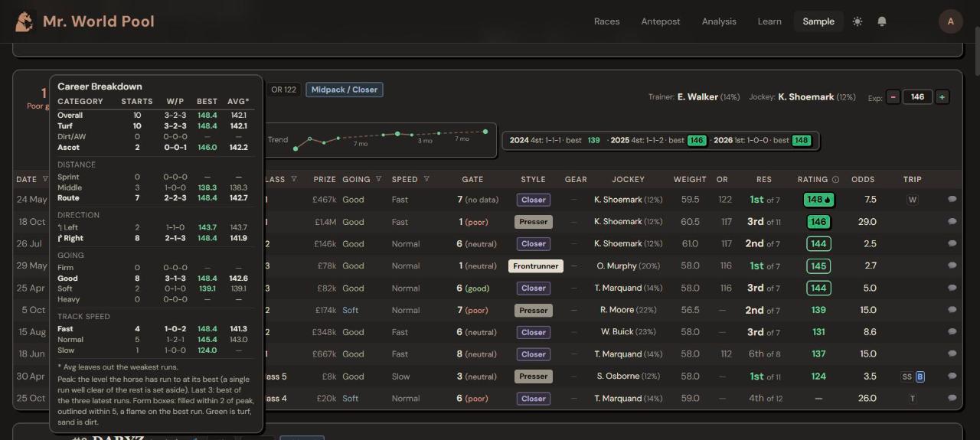Decrease Exp rating with minus button
This screenshot has height=440, width=980.
pos(893,97)
